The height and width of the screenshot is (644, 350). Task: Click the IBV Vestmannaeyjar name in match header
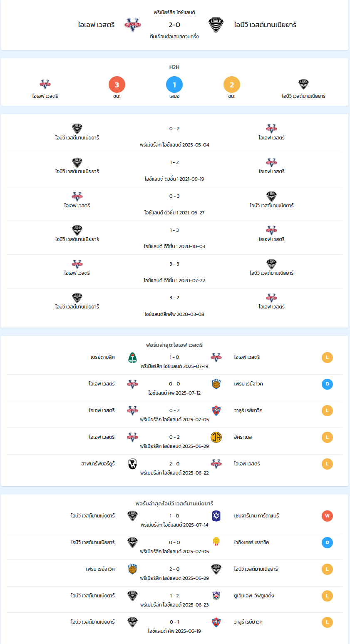click(x=265, y=25)
